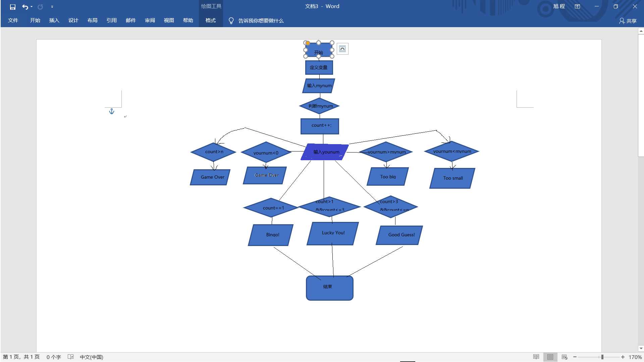The image size is (644, 362).
Task: Switch to the 插入 ribbon tab
Action: [x=54, y=20]
